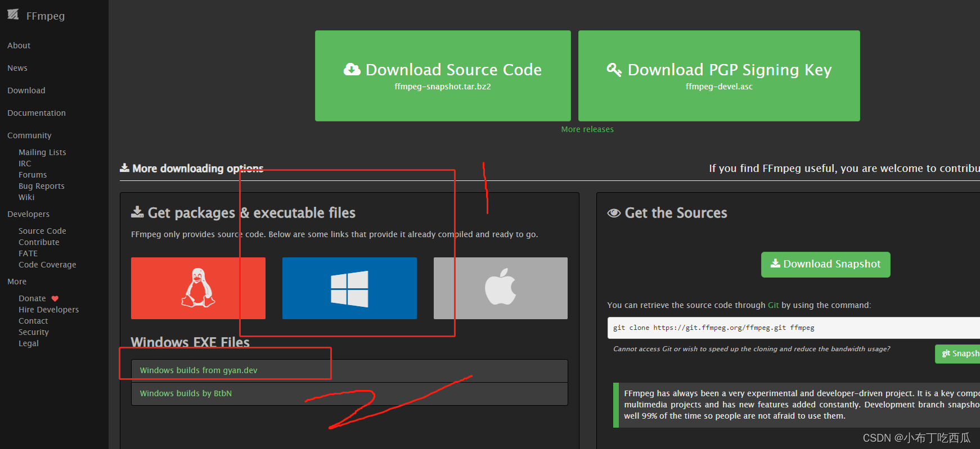This screenshot has width=980, height=449.
Task: Click the git Snapshot button
Action: [957, 353]
